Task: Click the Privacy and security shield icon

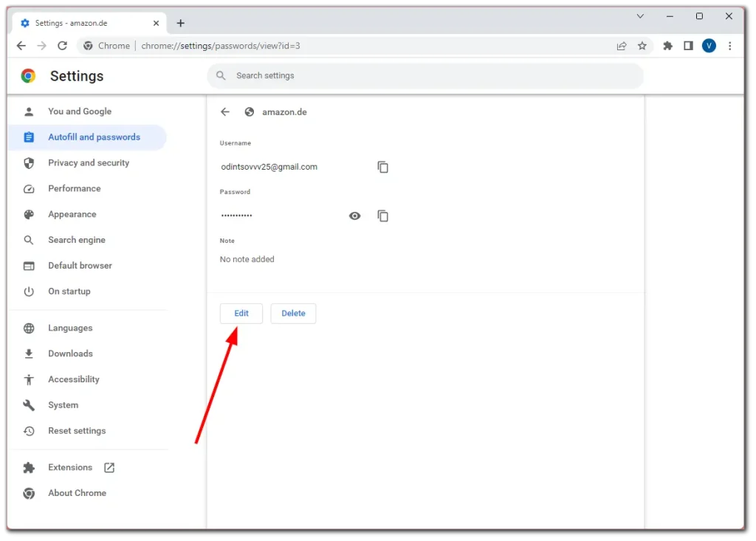Action: click(29, 163)
